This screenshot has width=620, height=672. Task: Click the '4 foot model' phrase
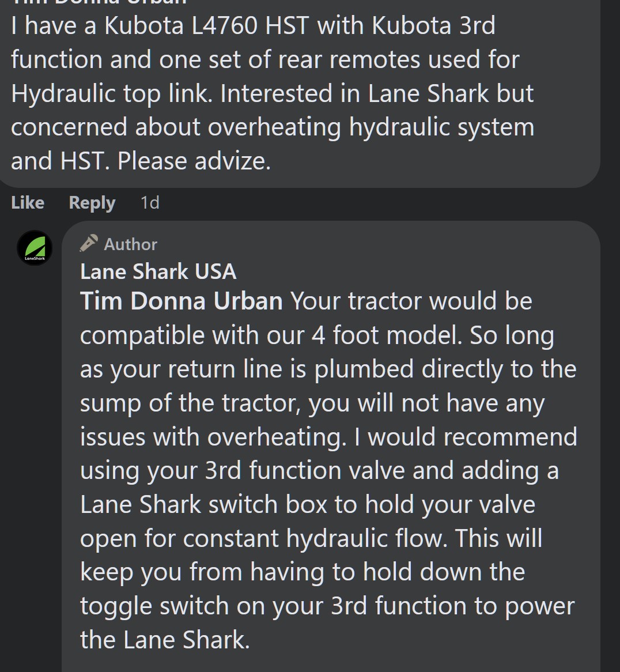click(x=387, y=335)
